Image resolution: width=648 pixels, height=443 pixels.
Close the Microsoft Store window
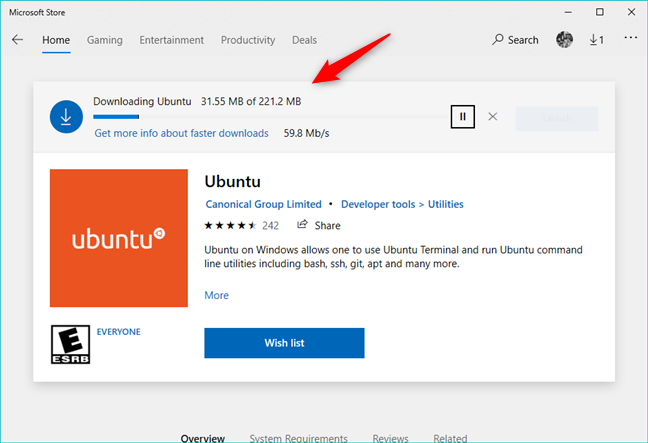tap(631, 12)
